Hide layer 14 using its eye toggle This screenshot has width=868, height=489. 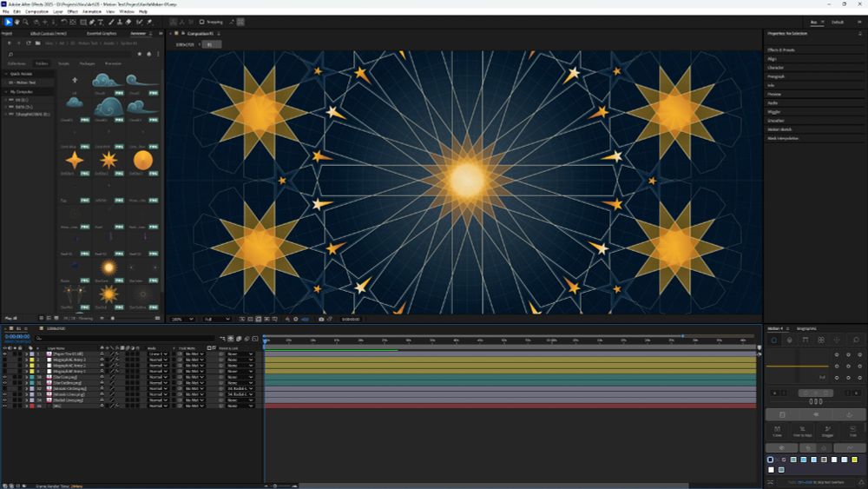[x=5, y=400]
